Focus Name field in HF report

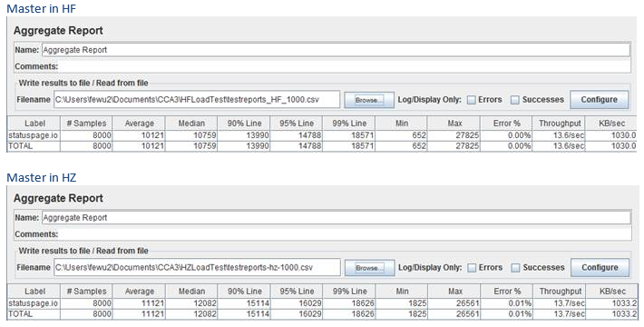[336, 50]
